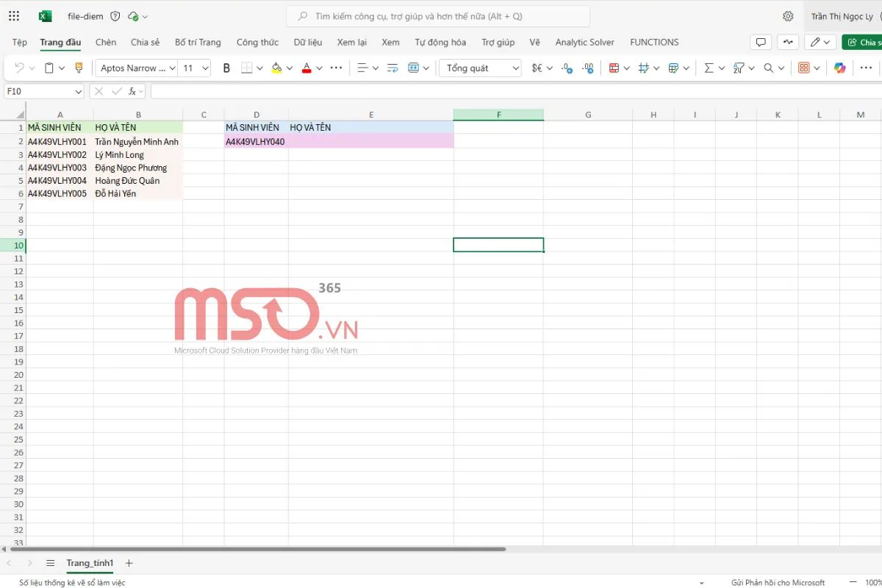Toggle bold formatting

(226, 68)
